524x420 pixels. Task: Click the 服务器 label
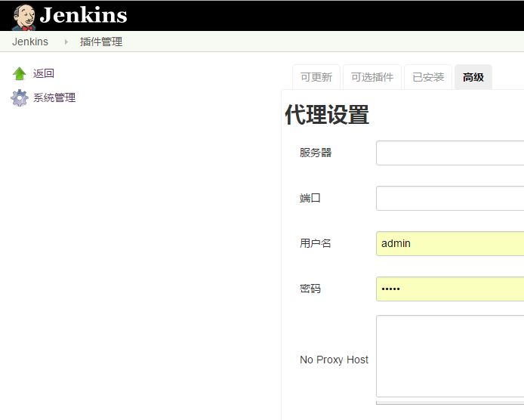click(x=316, y=153)
